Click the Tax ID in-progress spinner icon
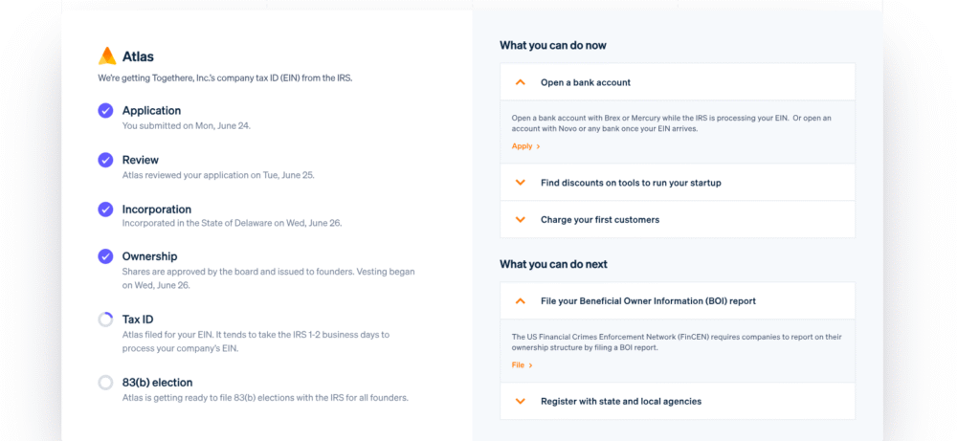This screenshot has height=441, width=980. point(106,320)
